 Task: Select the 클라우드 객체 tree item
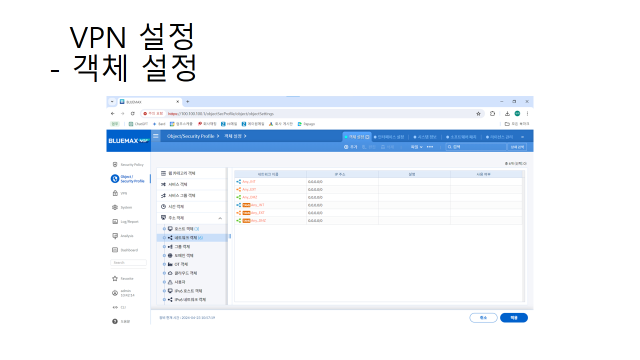182,273
